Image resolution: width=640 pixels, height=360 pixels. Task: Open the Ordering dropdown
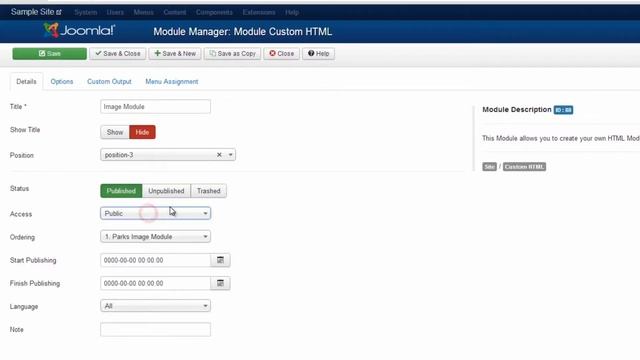point(156,237)
